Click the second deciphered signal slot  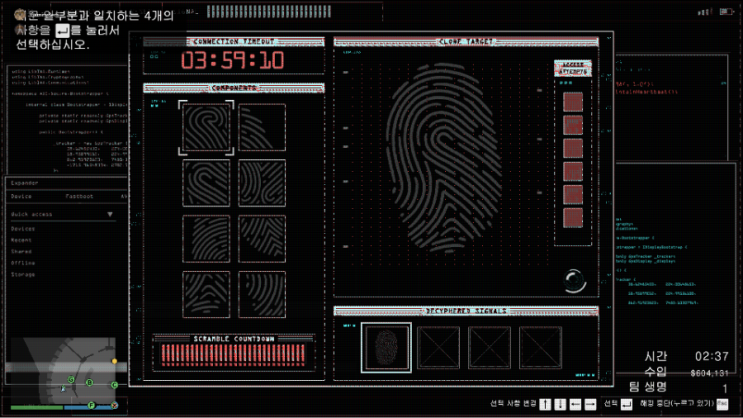coord(438,347)
